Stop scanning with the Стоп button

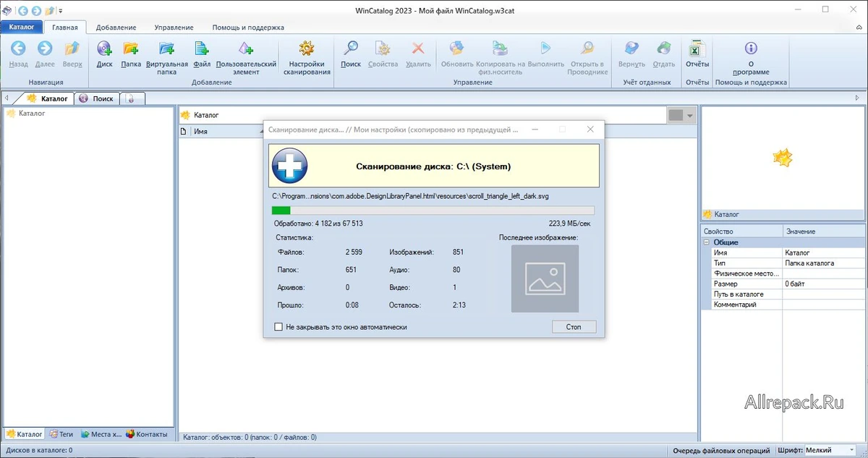(x=574, y=327)
